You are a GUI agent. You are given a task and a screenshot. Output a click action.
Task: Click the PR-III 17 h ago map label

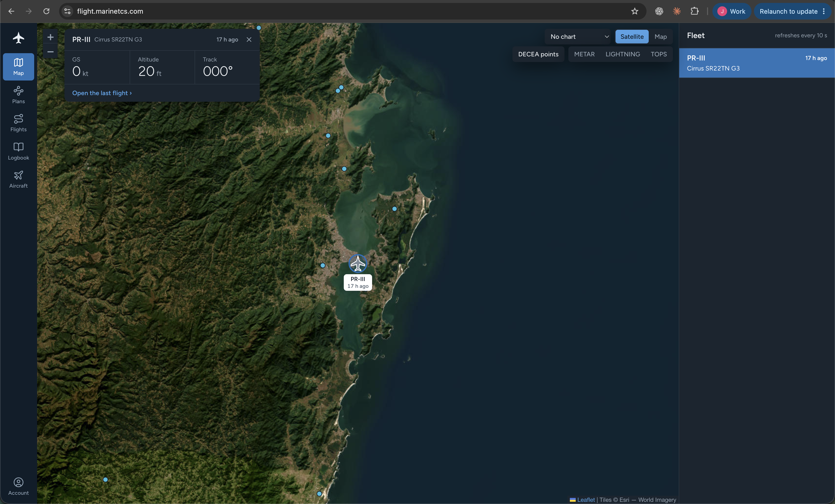pyautogui.click(x=358, y=282)
